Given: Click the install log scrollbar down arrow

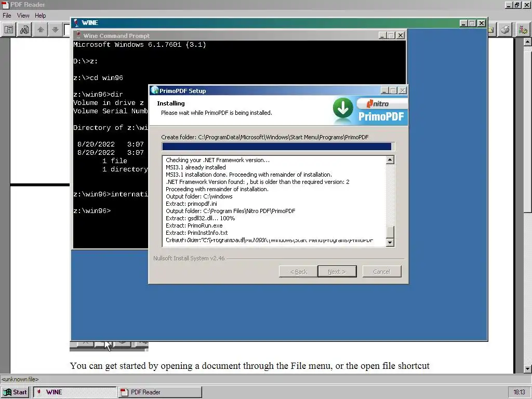Looking at the screenshot, I should (x=390, y=242).
